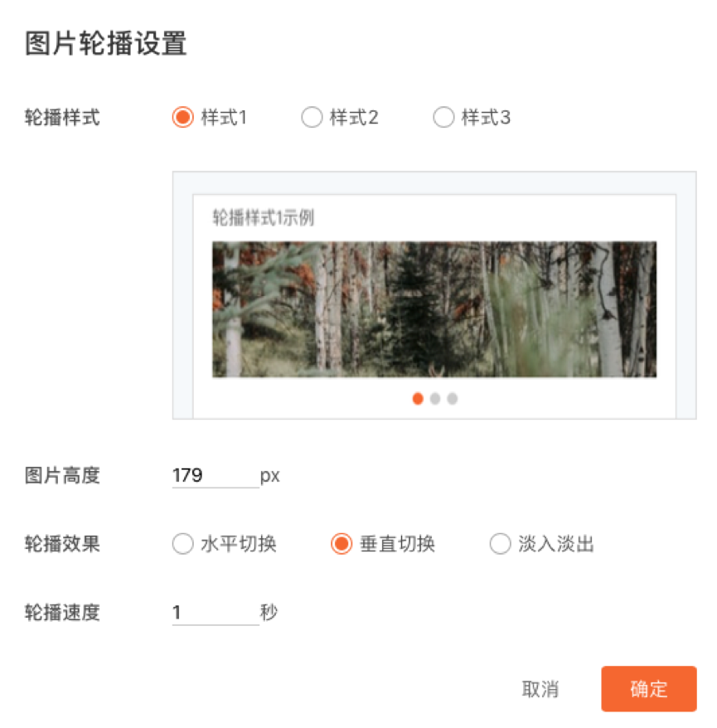This screenshot has height=728, width=717.
Task: Click the 轮播效果 field label
Action: click(x=62, y=544)
